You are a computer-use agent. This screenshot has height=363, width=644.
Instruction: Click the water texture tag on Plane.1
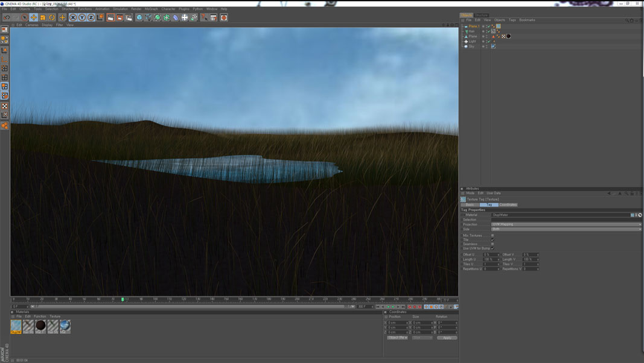(x=498, y=27)
